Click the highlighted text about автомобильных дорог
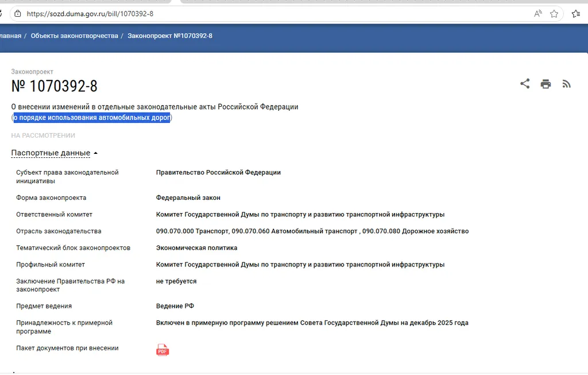This screenshot has height=375, width=588. click(x=92, y=118)
